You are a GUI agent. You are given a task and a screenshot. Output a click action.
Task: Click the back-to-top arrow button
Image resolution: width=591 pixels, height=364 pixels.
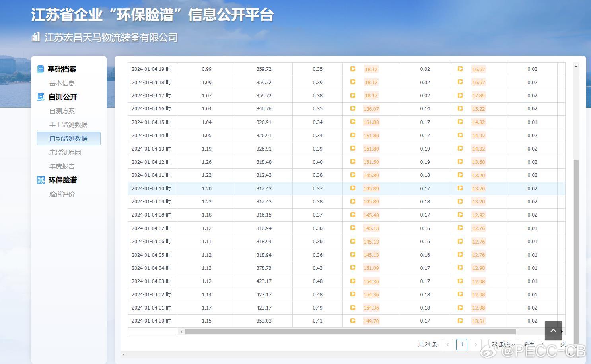tap(553, 331)
